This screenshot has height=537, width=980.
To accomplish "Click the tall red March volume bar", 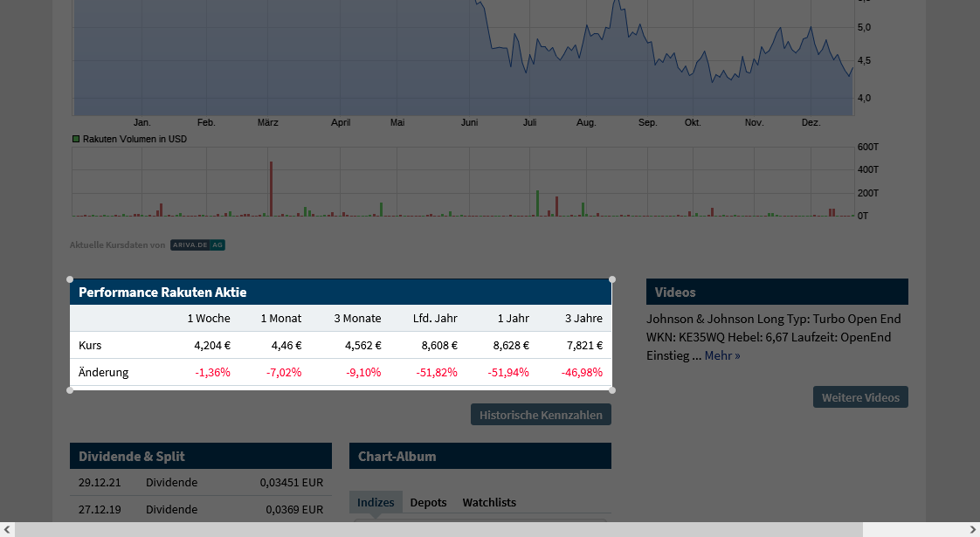I will coord(272,189).
